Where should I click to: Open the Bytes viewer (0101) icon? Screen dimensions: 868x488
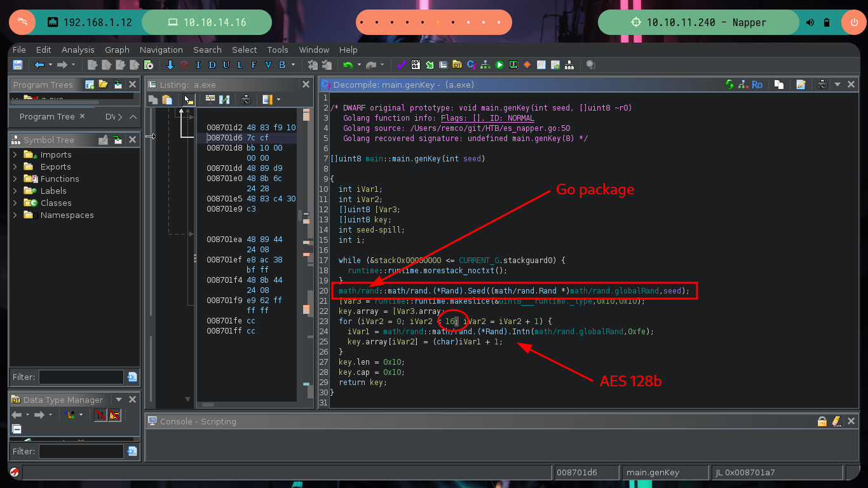[416, 65]
